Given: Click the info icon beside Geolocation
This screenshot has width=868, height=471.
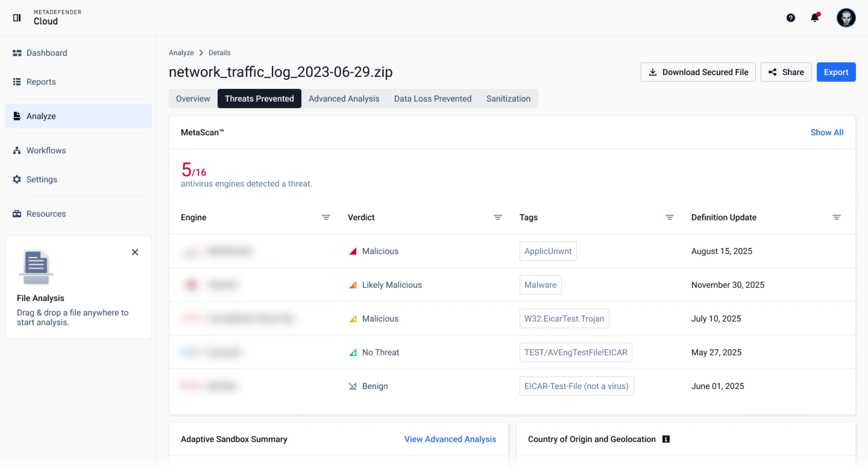Looking at the screenshot, I should pos(666,439).
